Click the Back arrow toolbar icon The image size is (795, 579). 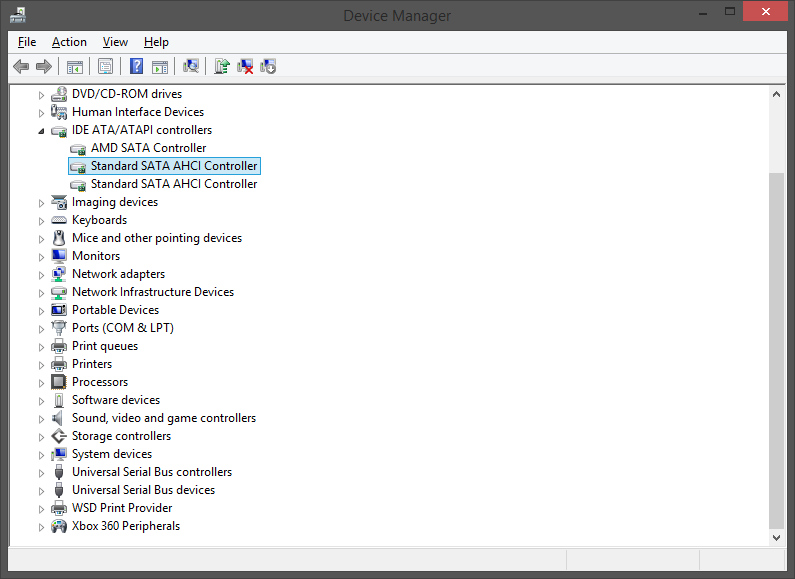pyautogui.click(x=21, y=66)
